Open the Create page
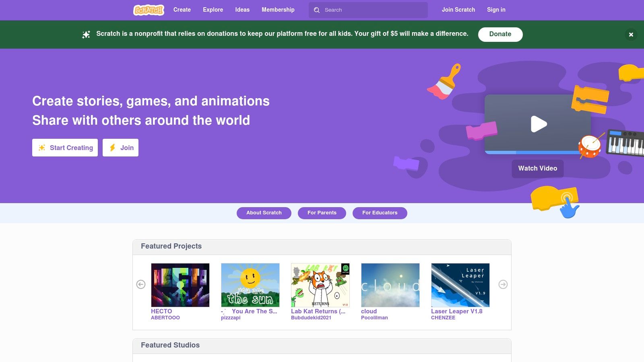Image resolution: width=644 pixels, height=362 pixels. pos(182,10)
